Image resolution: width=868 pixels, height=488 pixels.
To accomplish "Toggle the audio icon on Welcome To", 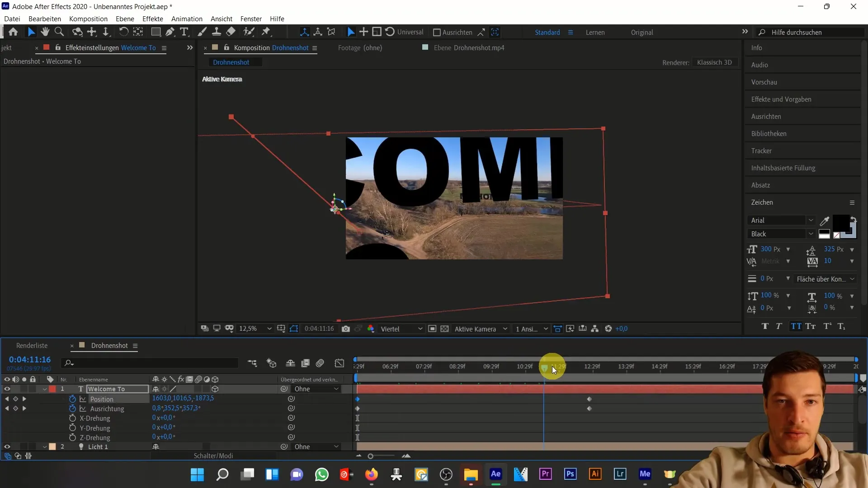I will [x=15, y=389].
